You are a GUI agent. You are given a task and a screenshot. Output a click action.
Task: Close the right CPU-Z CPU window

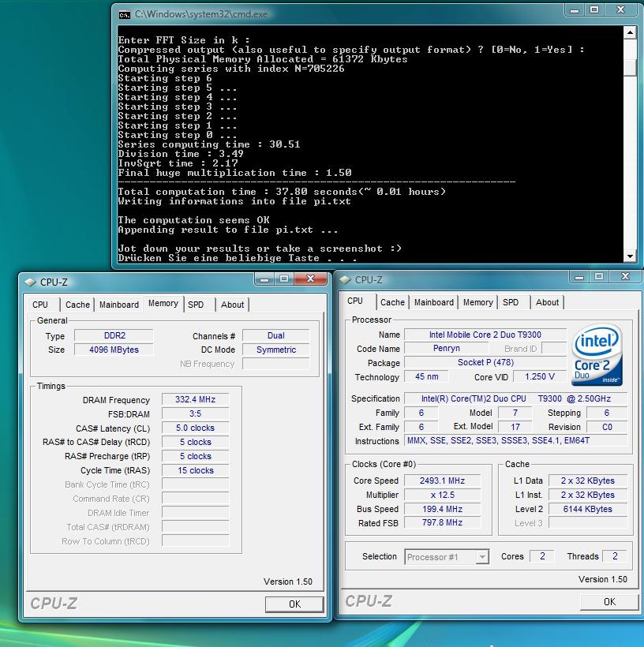tap(625, 277)
